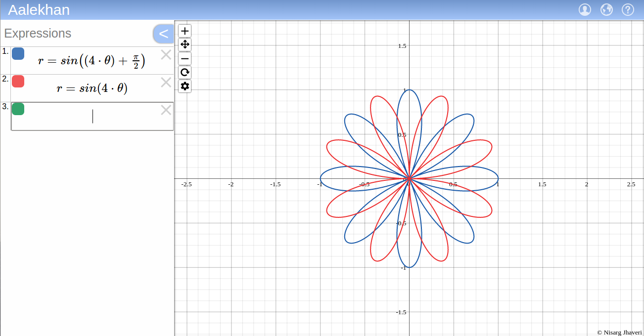This screenshot has width=644, height=336.
Task: Remove the r = sin(4·θ) expression
Action: [166, 83]
